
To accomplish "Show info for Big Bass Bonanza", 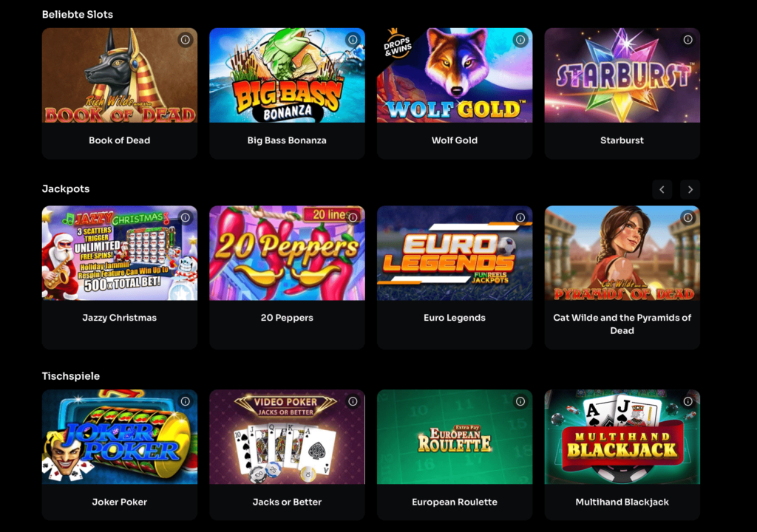I will [x=353, y=40].
